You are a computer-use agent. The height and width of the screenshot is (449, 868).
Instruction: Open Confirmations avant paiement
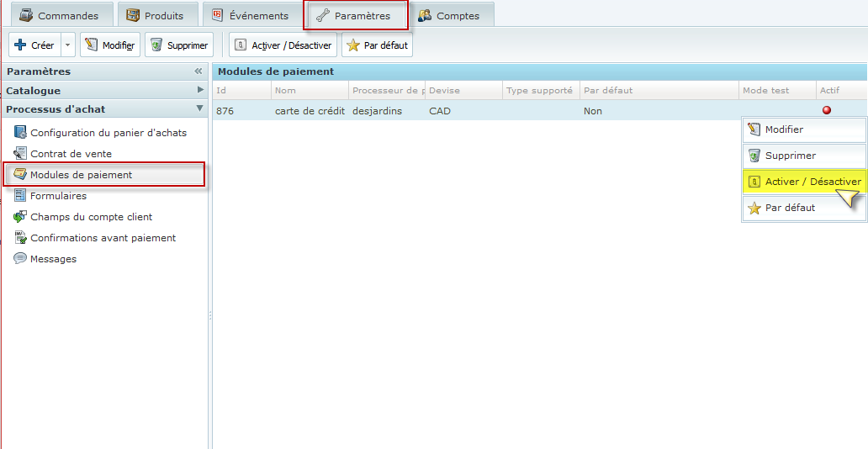(x=103, y=238)
